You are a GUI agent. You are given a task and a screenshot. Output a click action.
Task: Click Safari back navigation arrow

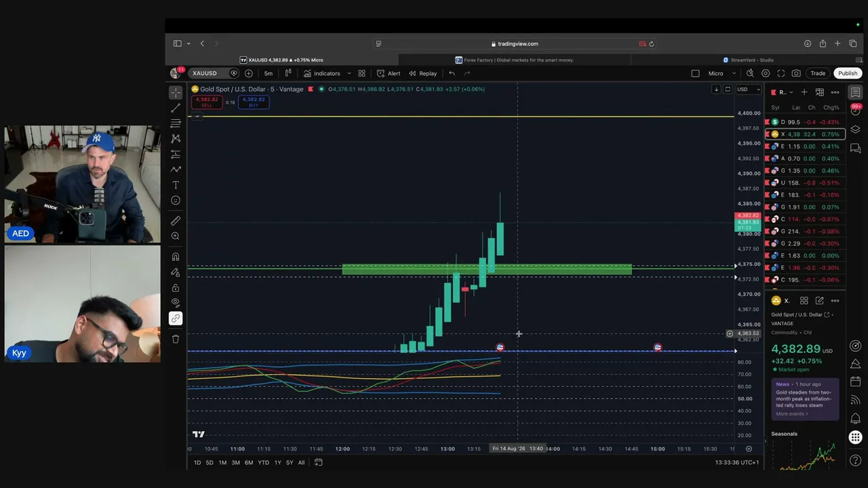[x=202, y=43]
